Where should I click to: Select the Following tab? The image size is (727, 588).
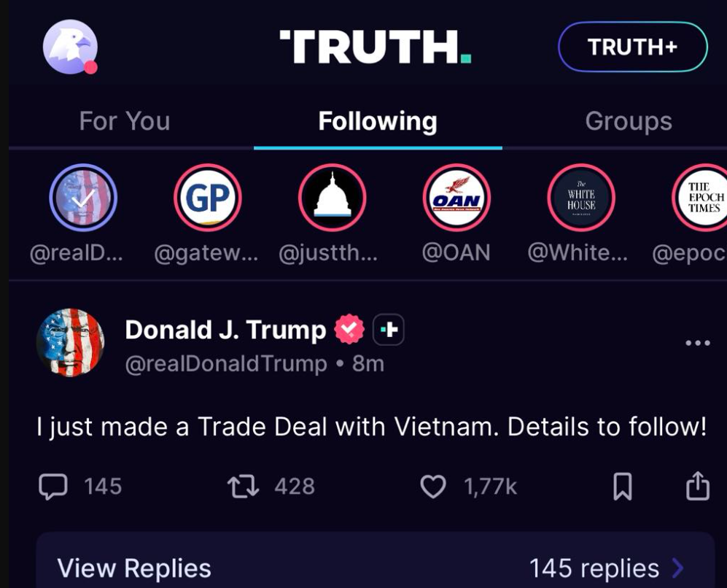[x=378, y=122]
